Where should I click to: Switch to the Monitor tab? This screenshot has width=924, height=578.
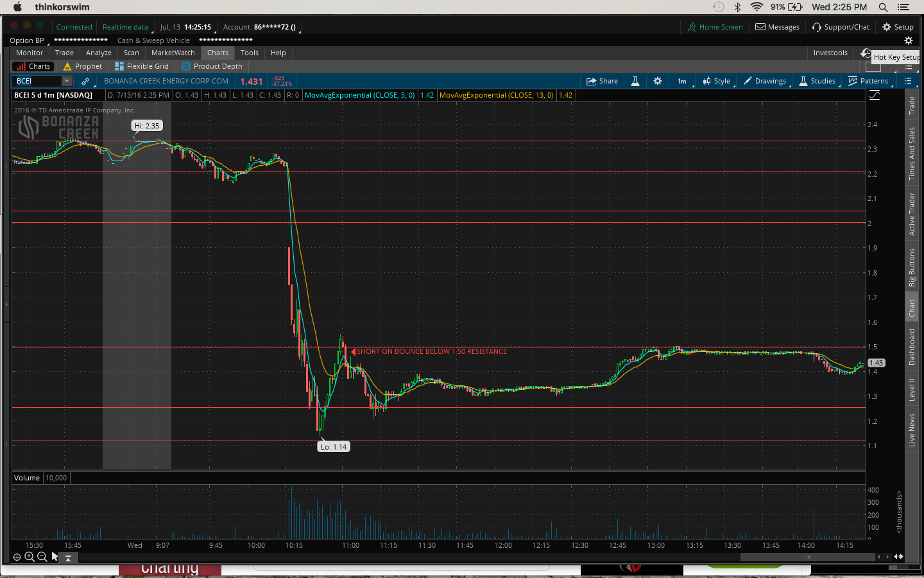(30, 53)
